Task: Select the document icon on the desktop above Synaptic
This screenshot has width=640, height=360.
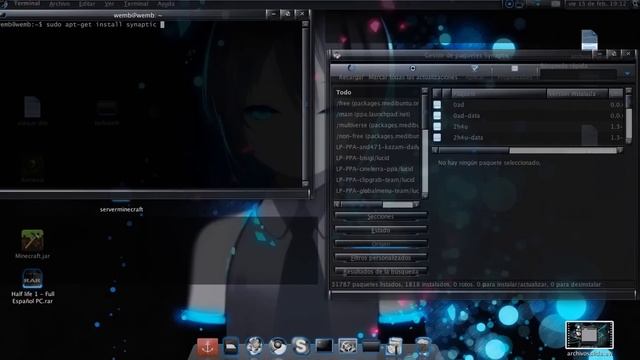Action: pyautogui.click(x=589, y=40)
